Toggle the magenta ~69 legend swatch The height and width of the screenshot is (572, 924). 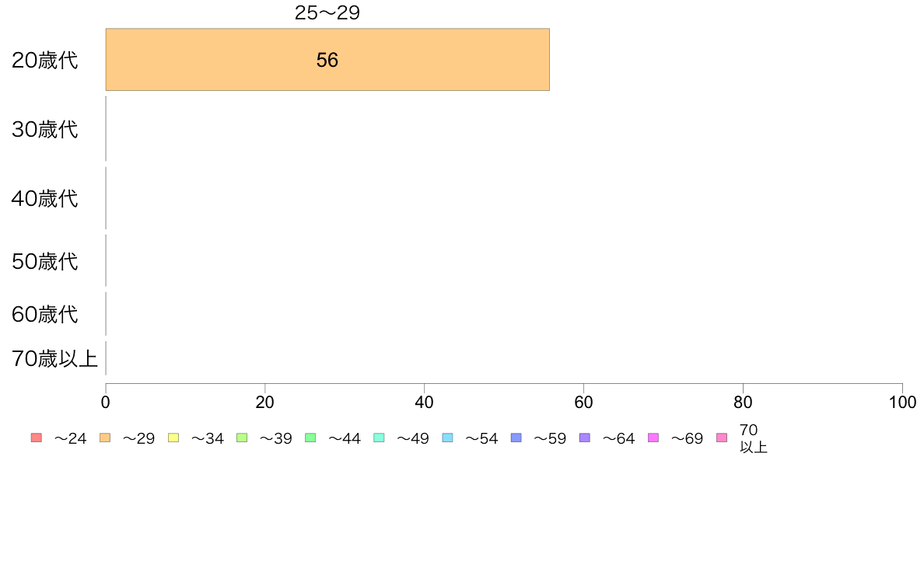point(653,438)
